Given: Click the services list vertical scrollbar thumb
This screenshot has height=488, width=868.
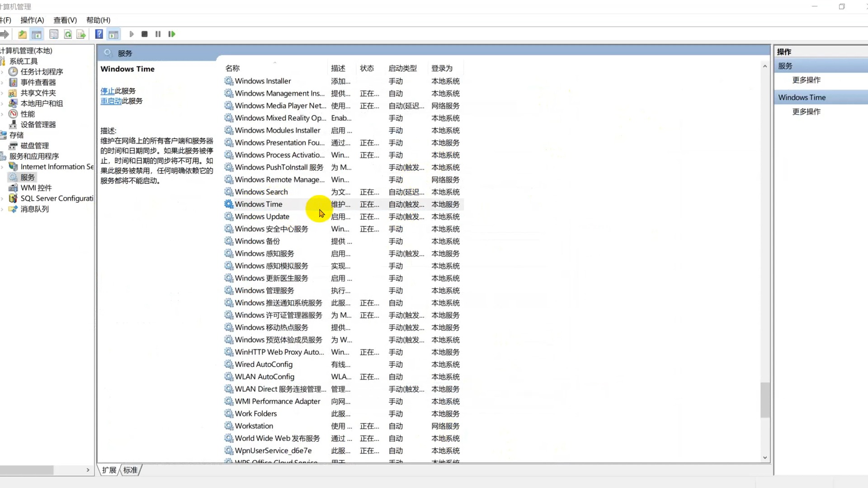Looking at the screenshot, I should point(765,400).
